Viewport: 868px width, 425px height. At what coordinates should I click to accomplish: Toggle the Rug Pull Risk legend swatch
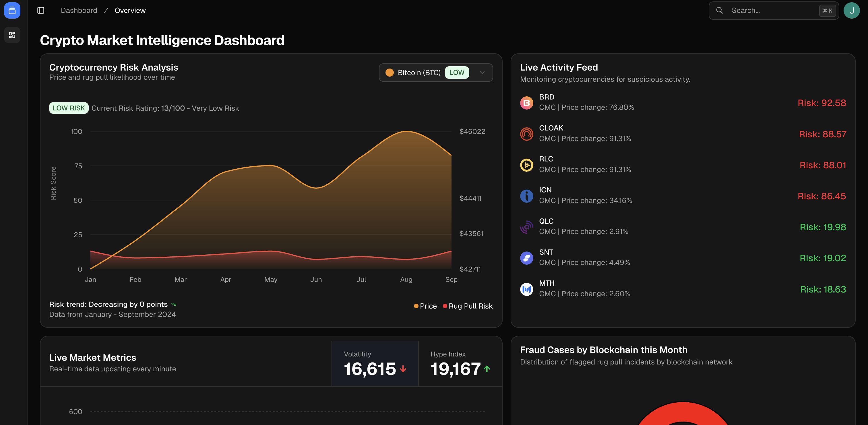445,306
